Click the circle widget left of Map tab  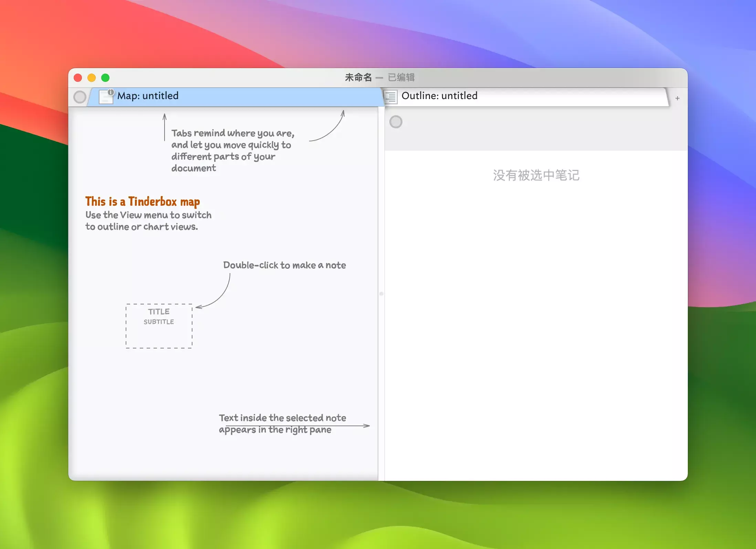[80, 97]
